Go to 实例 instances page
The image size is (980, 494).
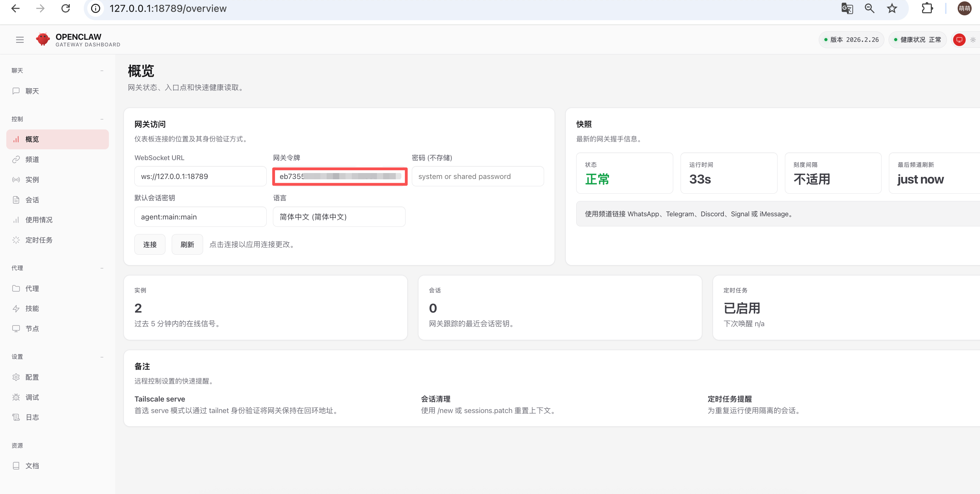pos(32,180)
